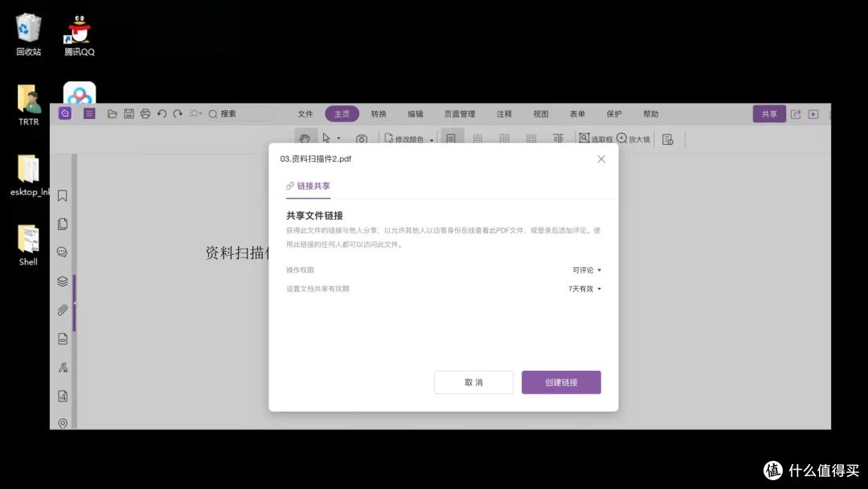Select two-page continuous view icon
Viewport: 868px width, 489px height.
[531, 138]
